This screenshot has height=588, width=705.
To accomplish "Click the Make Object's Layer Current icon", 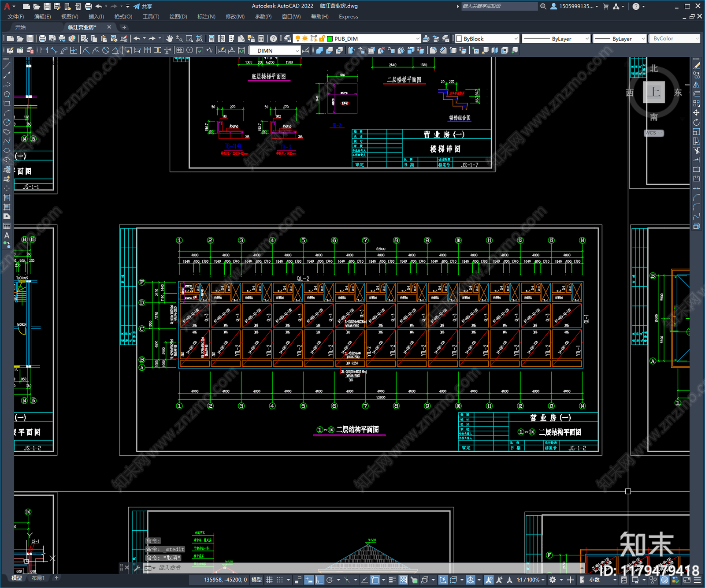I will click(426, 39).
